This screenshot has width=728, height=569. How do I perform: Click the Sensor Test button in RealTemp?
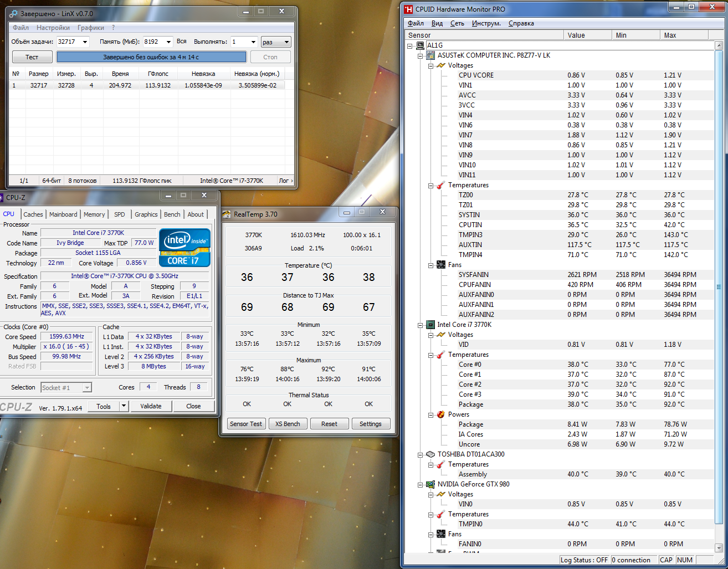246,424
